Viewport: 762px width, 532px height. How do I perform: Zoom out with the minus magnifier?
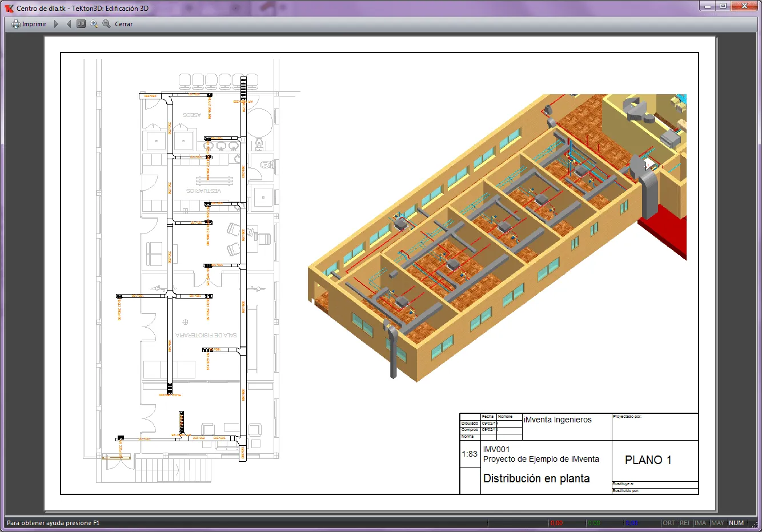tap(106, 24)
